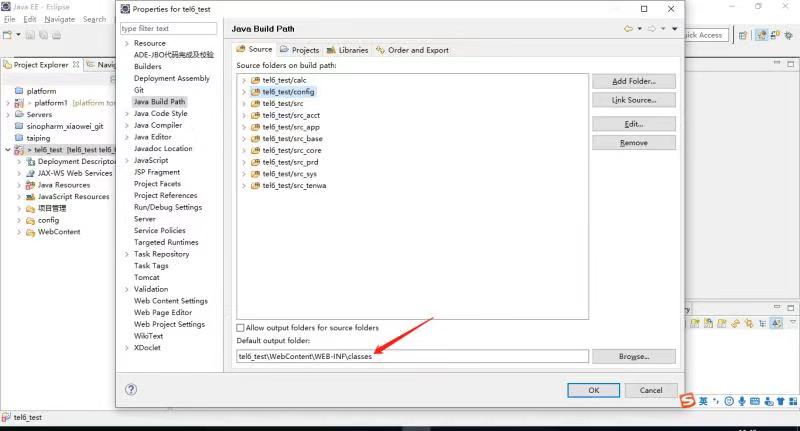Open Navigate menu in Eclipse
Screen dimensions: 800x431
[60, 19]
